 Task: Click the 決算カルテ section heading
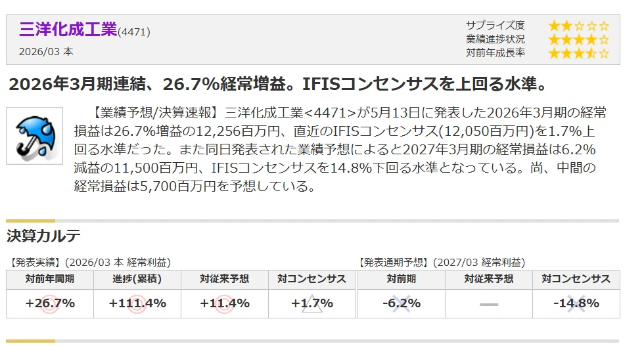(x=43, y=236)
